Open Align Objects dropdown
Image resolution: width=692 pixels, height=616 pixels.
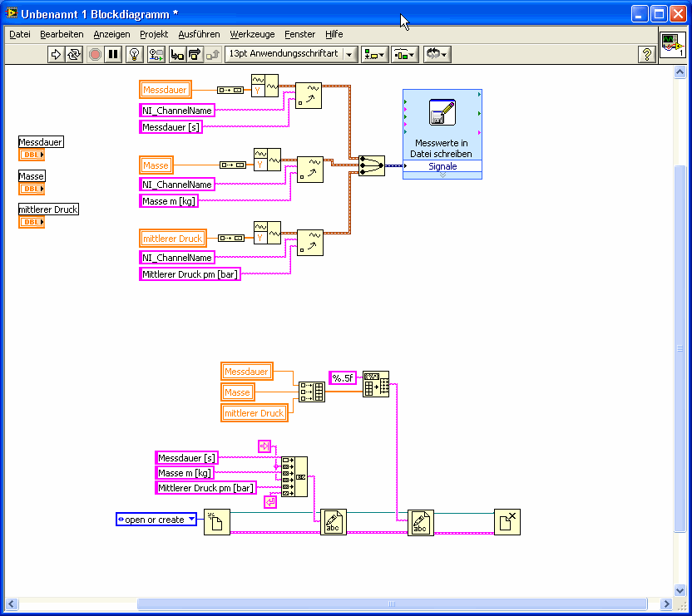[x=374, y=54]
